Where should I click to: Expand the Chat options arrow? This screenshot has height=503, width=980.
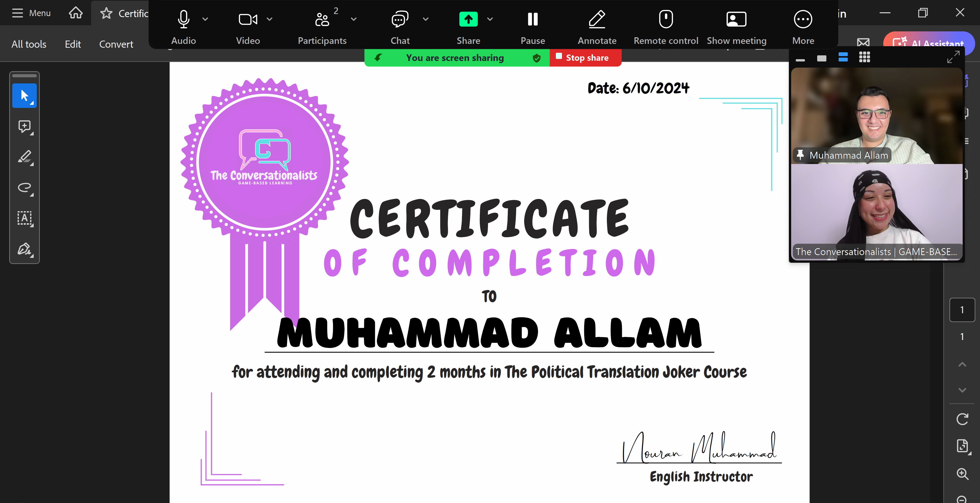point(426,19)
